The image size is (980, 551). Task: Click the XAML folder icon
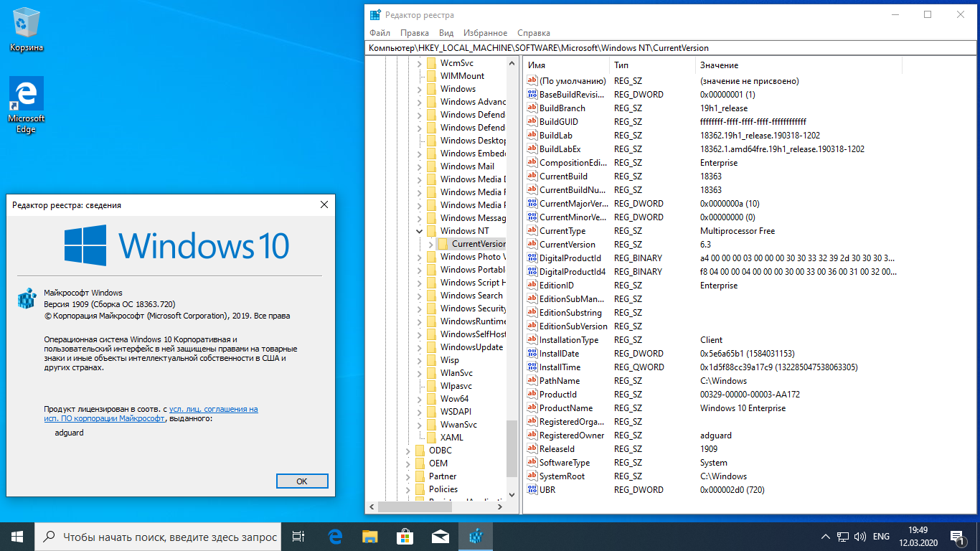[x=431, y=438]
